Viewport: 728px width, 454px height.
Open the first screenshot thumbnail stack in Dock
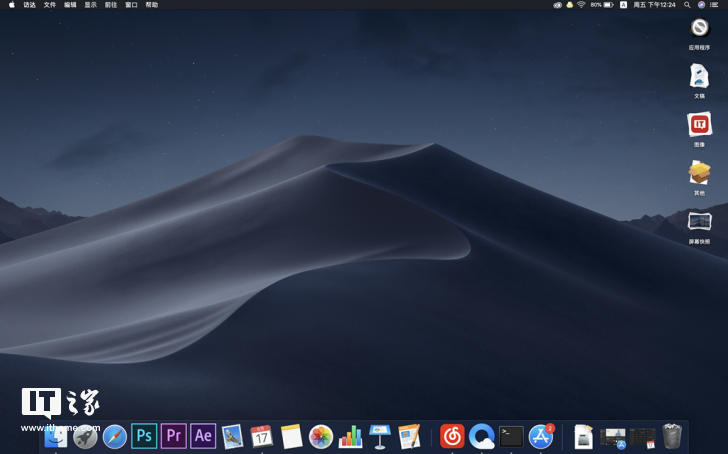point(613,439)
